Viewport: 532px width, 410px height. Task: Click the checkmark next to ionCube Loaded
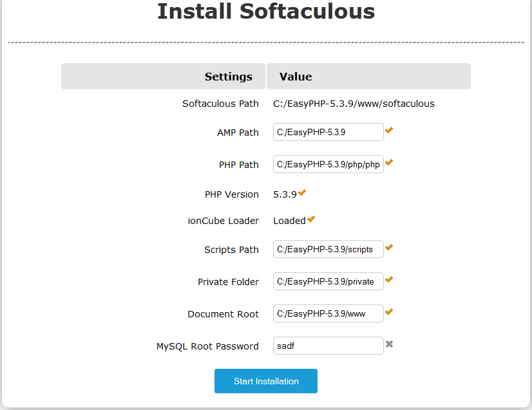tap(311, 219)
